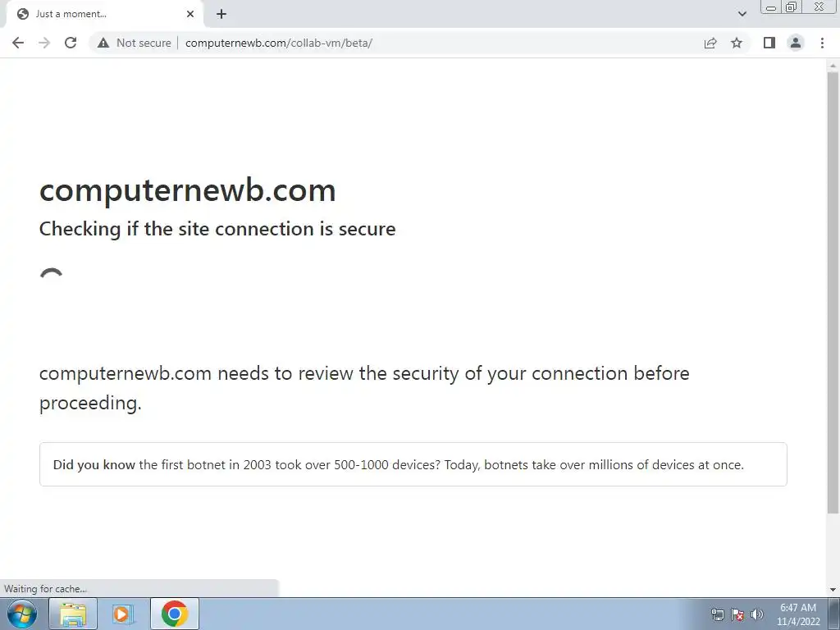Open the volume speaker tray icon
This screenshot has width=840, height=630.
pyautogui.click(x=757, y=614)
